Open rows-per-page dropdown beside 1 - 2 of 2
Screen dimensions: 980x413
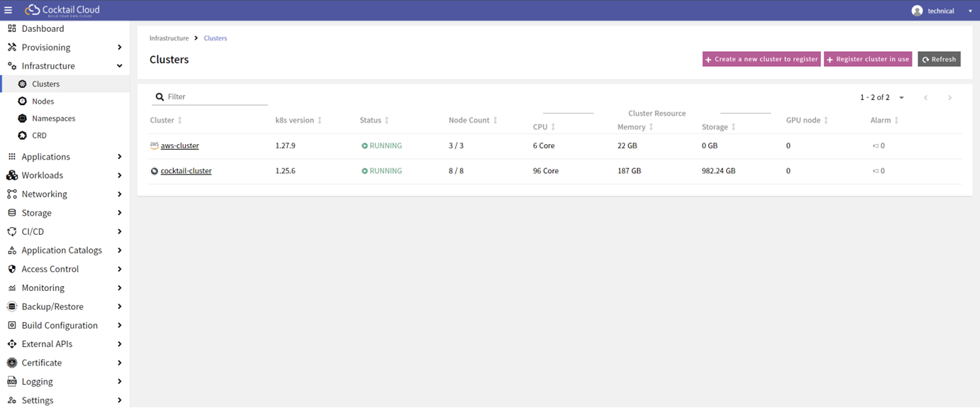[x=901, y=97]
